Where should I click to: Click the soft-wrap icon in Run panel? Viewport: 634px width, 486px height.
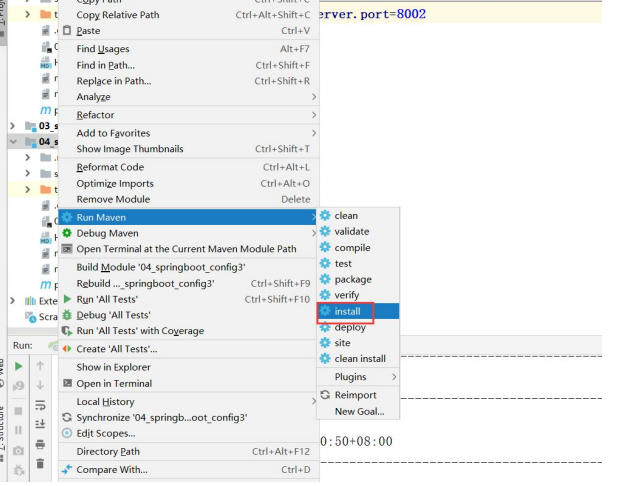[x=40, y=404]
